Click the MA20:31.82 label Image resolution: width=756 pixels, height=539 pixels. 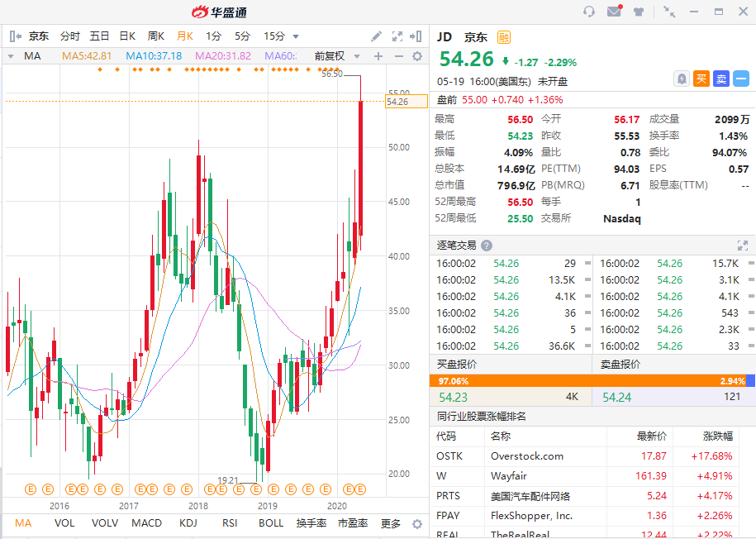click(x=223, y=56)
